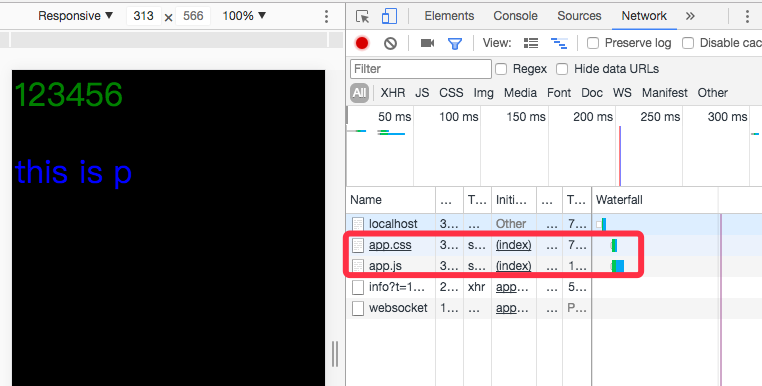
Task: Open the (index) initiator link for app.css
Action: (514, 246)
